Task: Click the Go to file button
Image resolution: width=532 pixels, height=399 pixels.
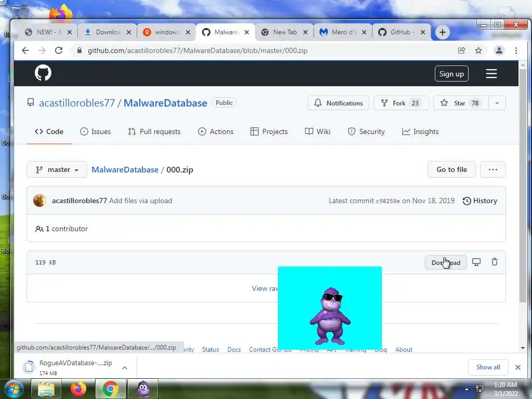Action: point(451,169)
